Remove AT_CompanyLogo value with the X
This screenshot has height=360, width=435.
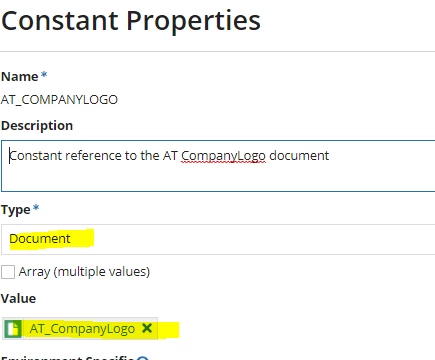coord(147,328)
